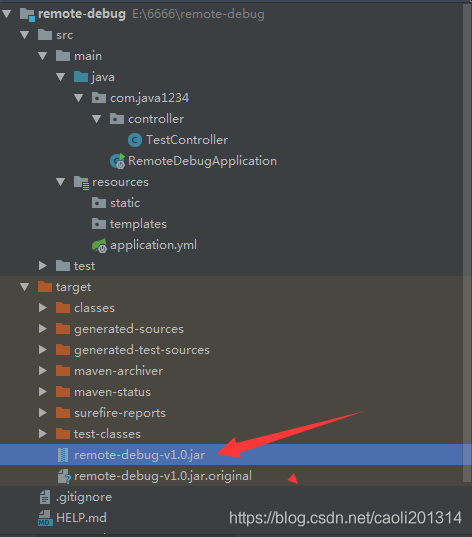Click the orange target folder icon

tap(45, 287)
